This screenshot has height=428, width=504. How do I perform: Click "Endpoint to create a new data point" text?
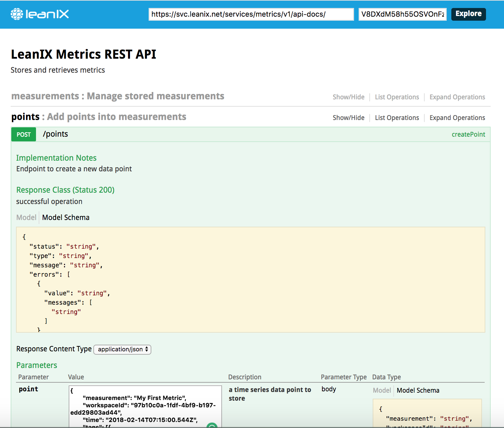pyautogui.click(x=74, y=169)
